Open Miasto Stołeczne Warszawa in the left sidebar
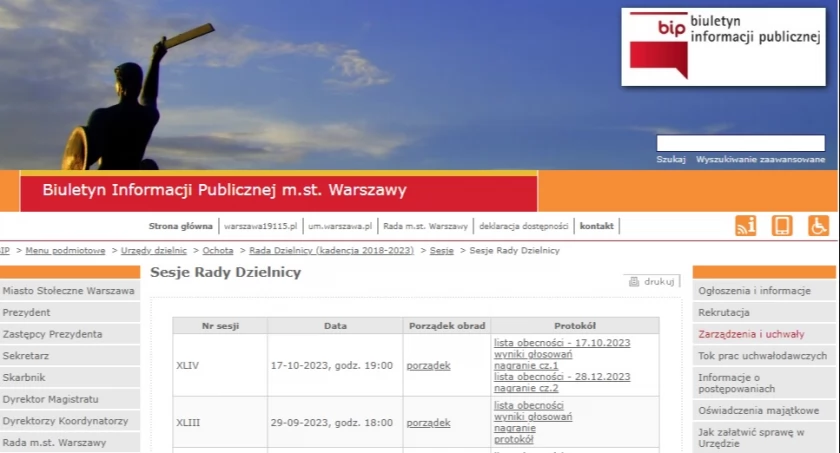This screenshot has width=840, height=453. coord(70,291)
